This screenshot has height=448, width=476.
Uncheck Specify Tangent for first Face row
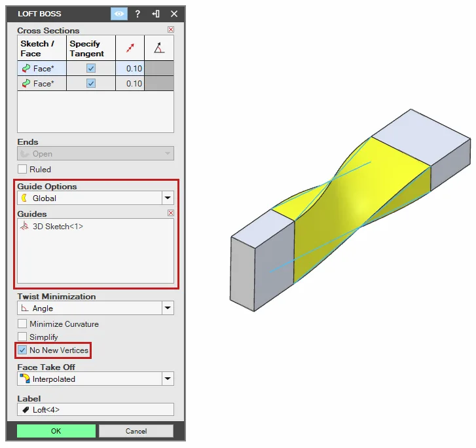tap(91, 68)
